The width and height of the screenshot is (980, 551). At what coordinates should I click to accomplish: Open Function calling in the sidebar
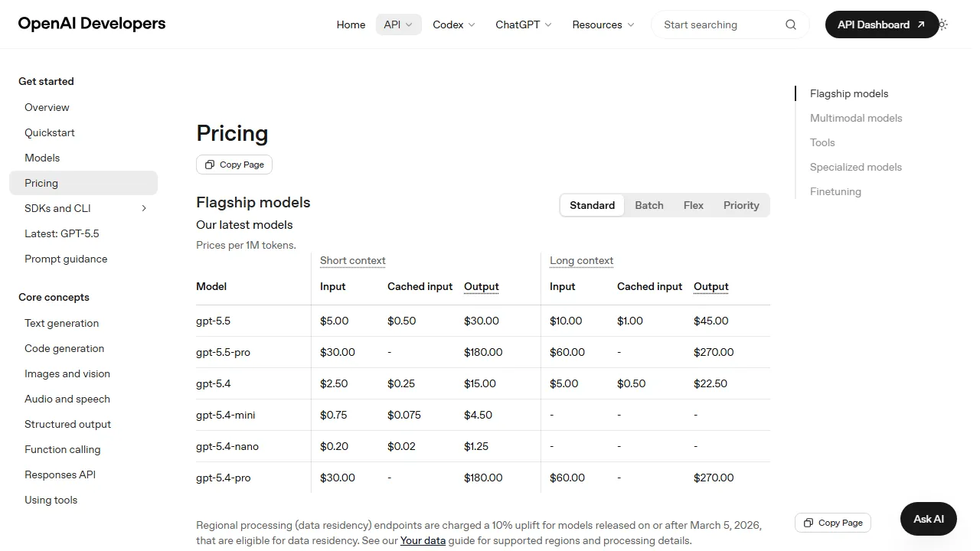click(x=83, y=449)
